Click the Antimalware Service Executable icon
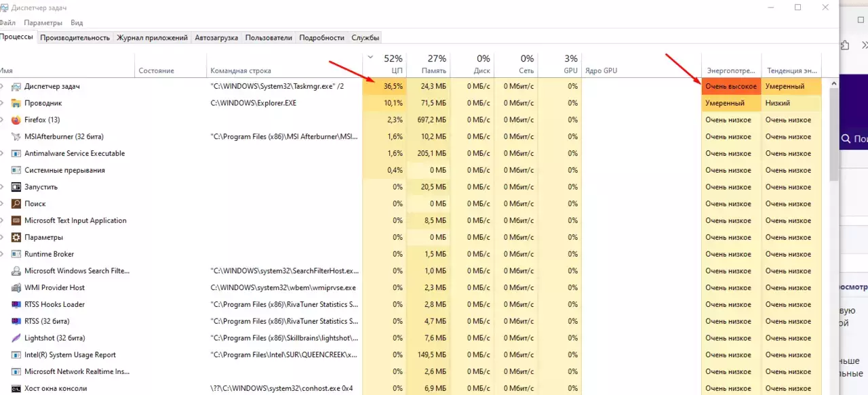The height and width of the screenshot is (395, 868). pyautogui.click(x=16, y=153)
